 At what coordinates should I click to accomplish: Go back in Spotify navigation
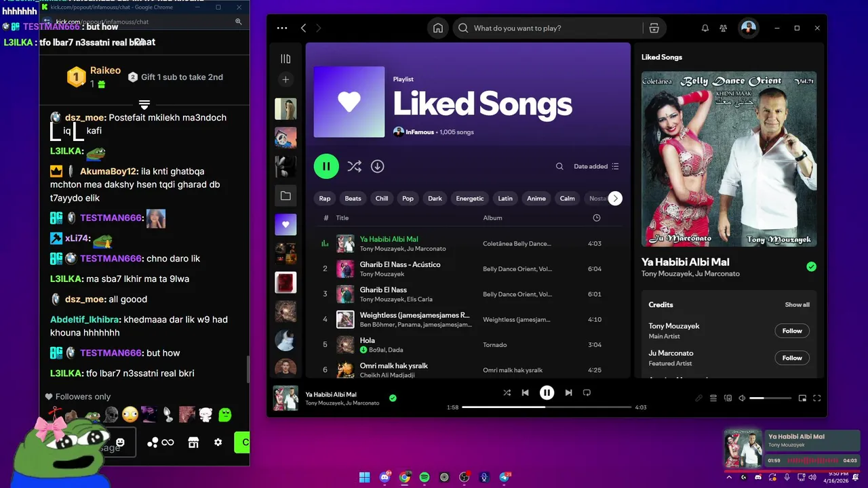(x=303, y=28)
